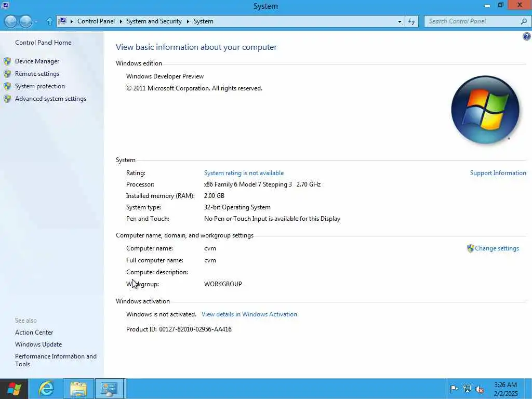Click cvm next to Full computer name

210,261
